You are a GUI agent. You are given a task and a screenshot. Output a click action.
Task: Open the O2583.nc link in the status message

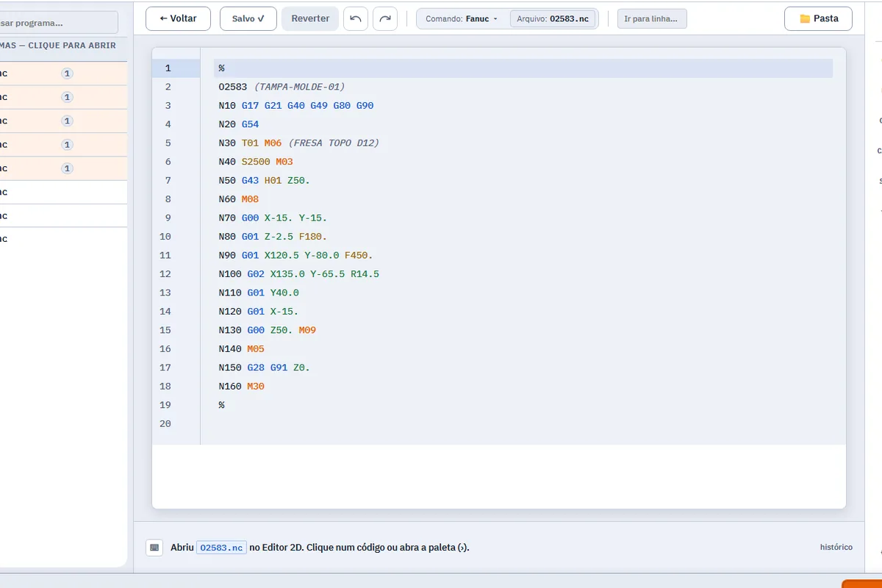coord(221,548)
